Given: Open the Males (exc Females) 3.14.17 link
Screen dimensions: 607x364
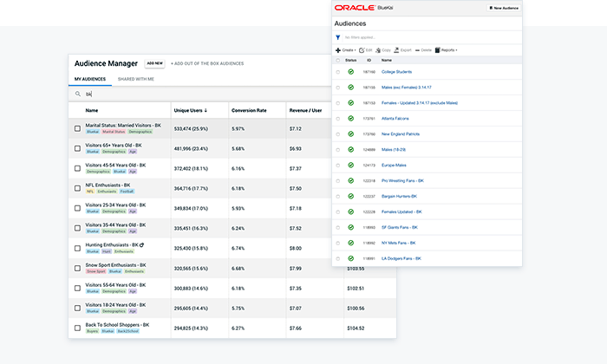Looking at the screenshot, I should pos(407,88).
